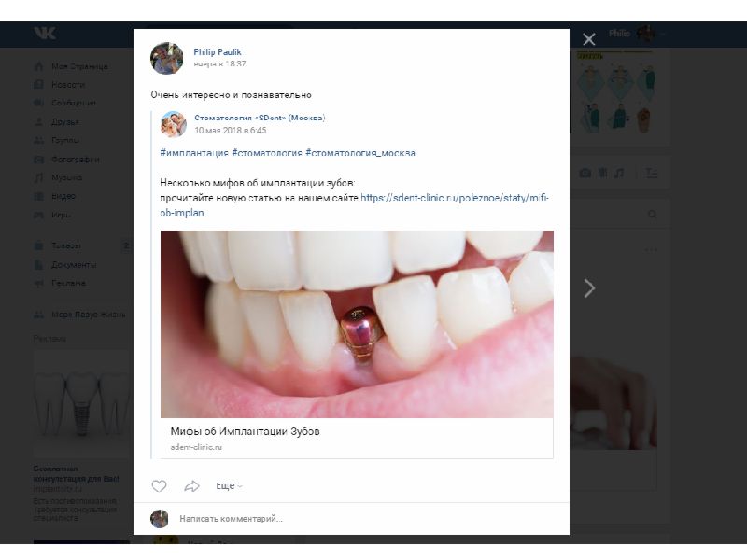This screenshot has width=747, height=560.
Task: Open the sdent-clinic.ru article URL
Action: click(x=355, y=204)
